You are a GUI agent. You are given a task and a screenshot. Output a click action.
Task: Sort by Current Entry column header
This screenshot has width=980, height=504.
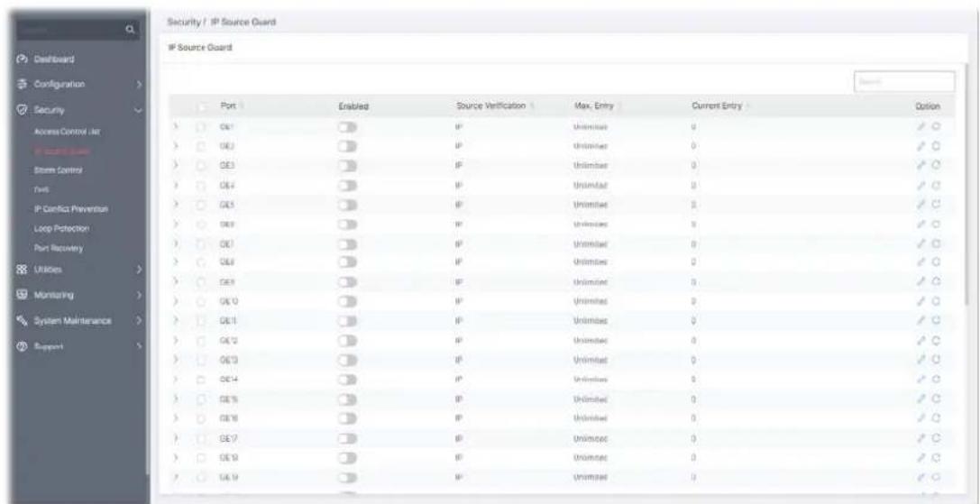point(720,106)
